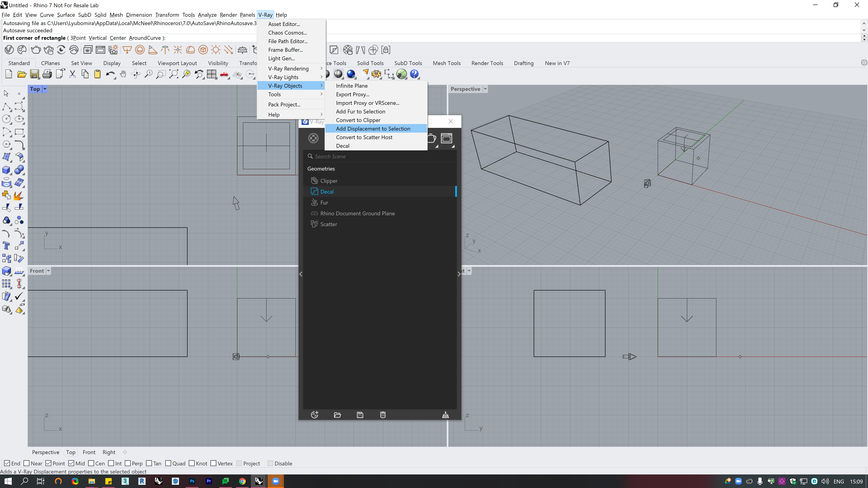The height and width of the screenshot is (488, 868).
Task: Enable the Perp osnap checkbox
Action: click(x=128, y=463)
